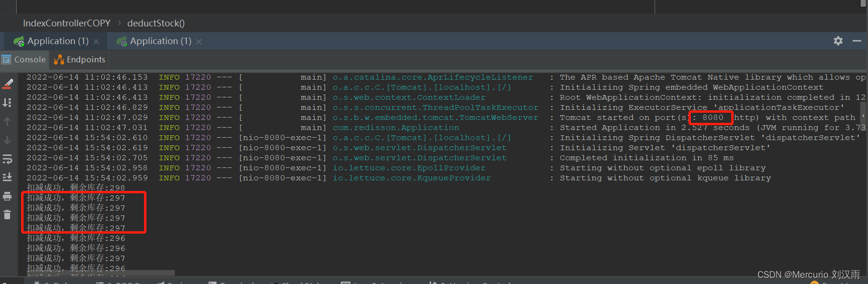This screenshot has width=868, height=284.
Task: Click the Console tab icon
Action: 6,59
